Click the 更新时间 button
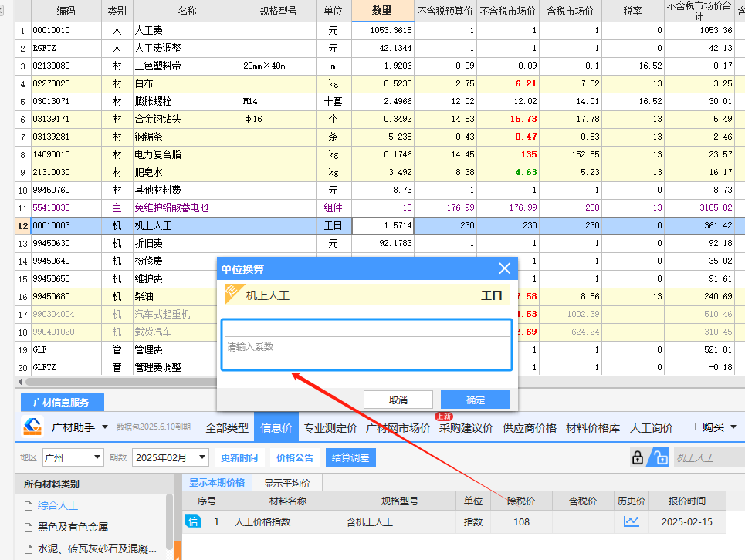The height and width of the screenshot is (560, 745). tap(239, 457)
